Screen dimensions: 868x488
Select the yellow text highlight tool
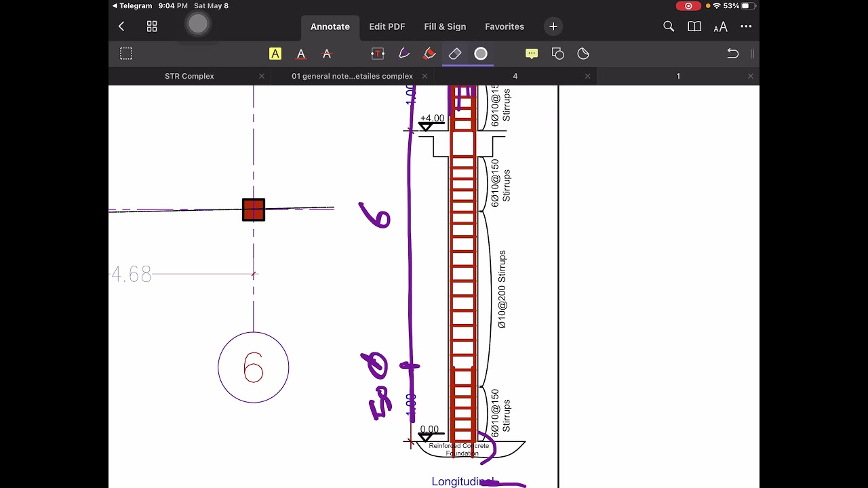click(x=275, y=54)
